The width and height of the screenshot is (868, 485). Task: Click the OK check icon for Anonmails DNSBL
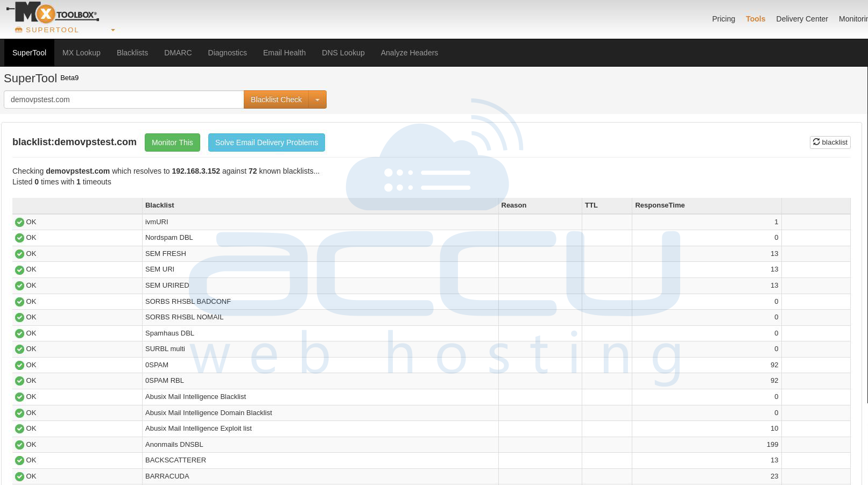pos(19,445)
